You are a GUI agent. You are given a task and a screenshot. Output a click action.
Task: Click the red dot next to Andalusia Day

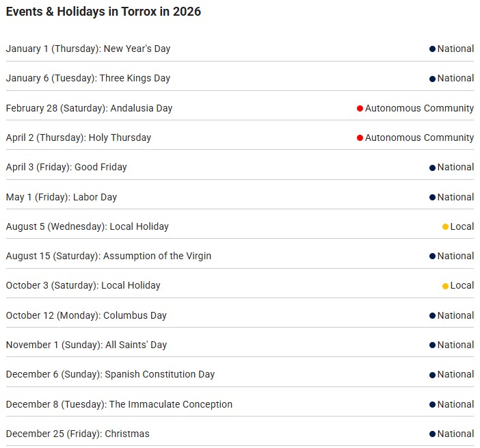(x=360, y=108)
